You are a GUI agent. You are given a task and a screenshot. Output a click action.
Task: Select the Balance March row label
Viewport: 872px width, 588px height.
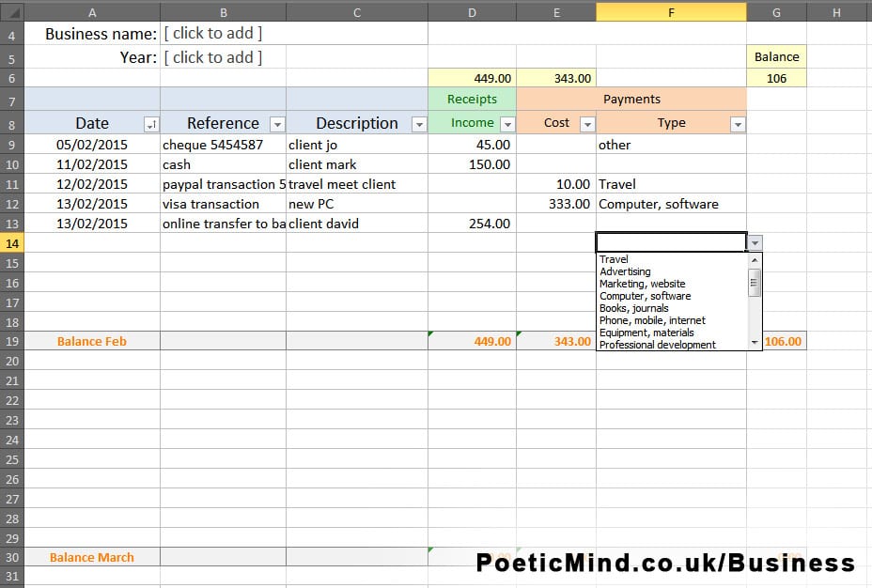click(x=91, y=557)
